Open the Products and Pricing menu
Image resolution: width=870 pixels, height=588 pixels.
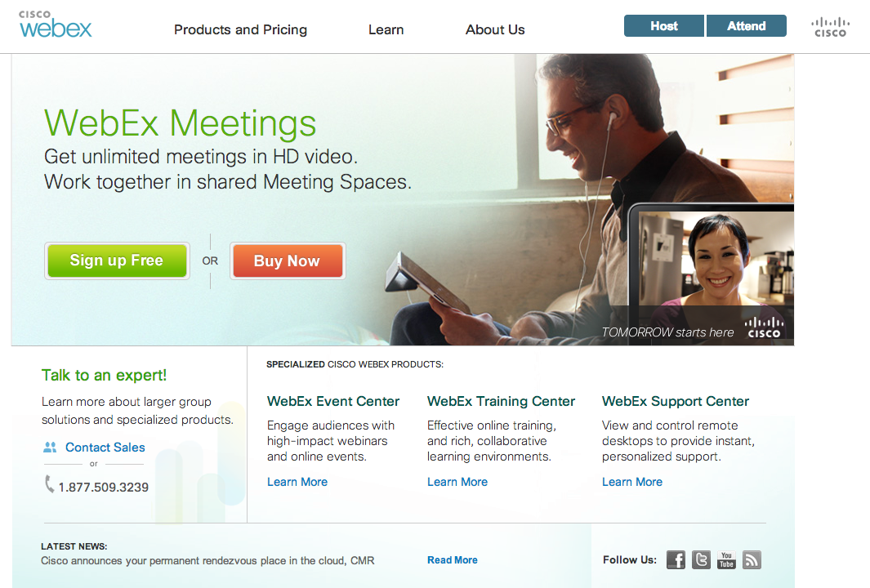coord(240,29)
